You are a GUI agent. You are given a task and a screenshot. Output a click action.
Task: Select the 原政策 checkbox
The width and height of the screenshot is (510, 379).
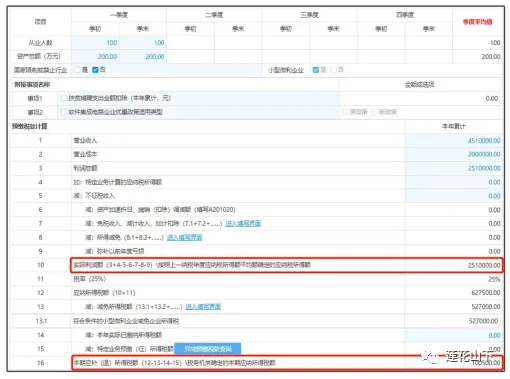pyautogui.click(x=345, y=112)
